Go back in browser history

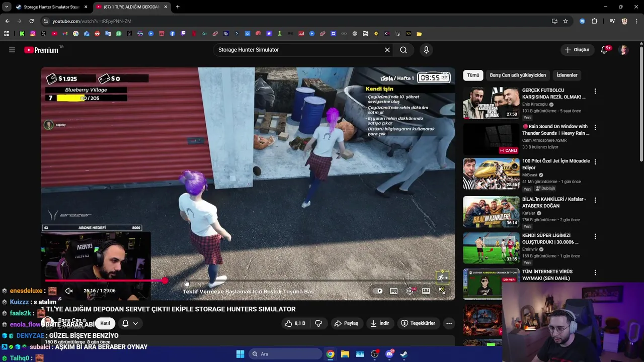coord(7,21)
